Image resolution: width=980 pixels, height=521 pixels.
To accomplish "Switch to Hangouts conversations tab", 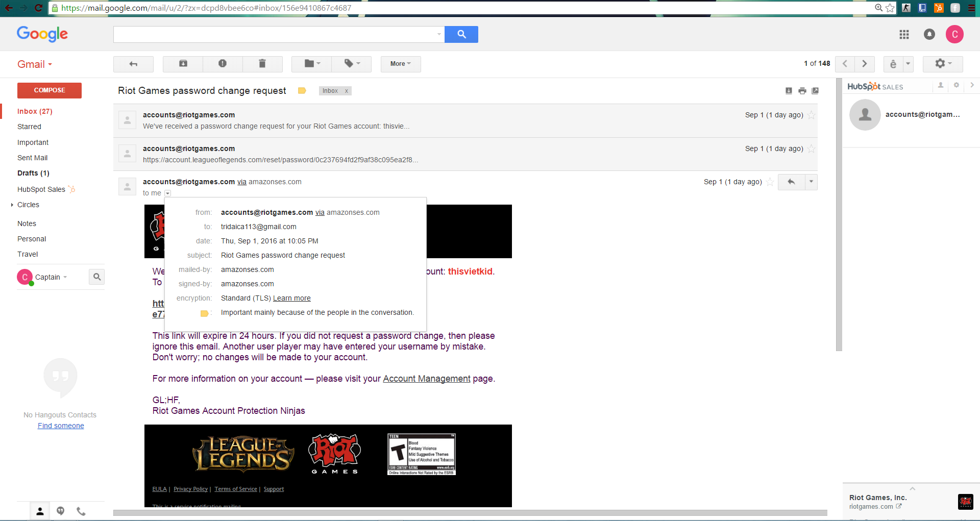I will (x=60, y=511).
